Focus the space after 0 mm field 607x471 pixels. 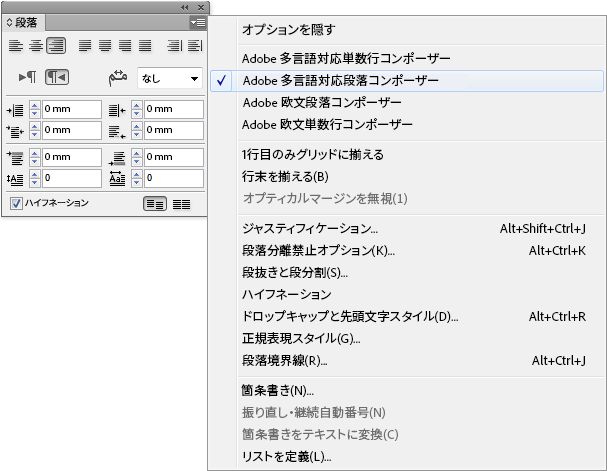coord(174,157)
